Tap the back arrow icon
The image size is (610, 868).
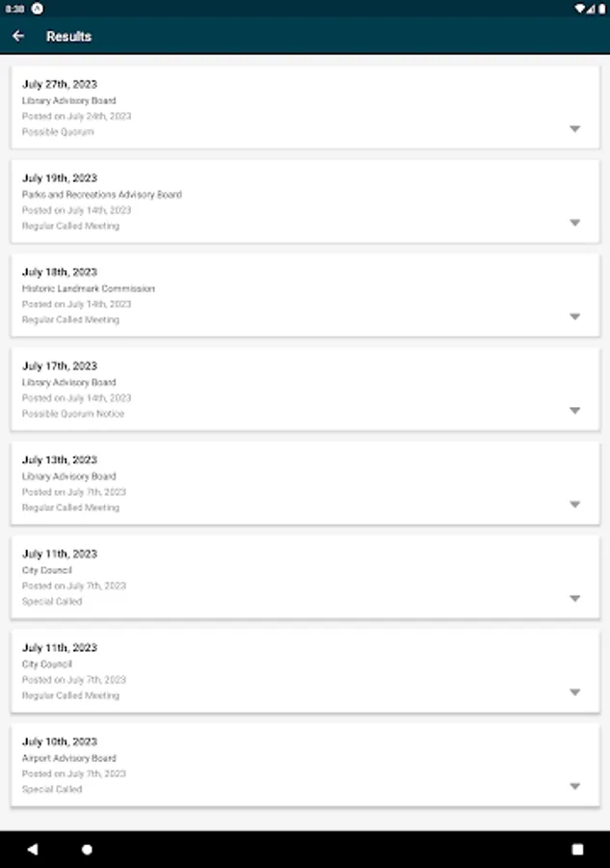18,36
